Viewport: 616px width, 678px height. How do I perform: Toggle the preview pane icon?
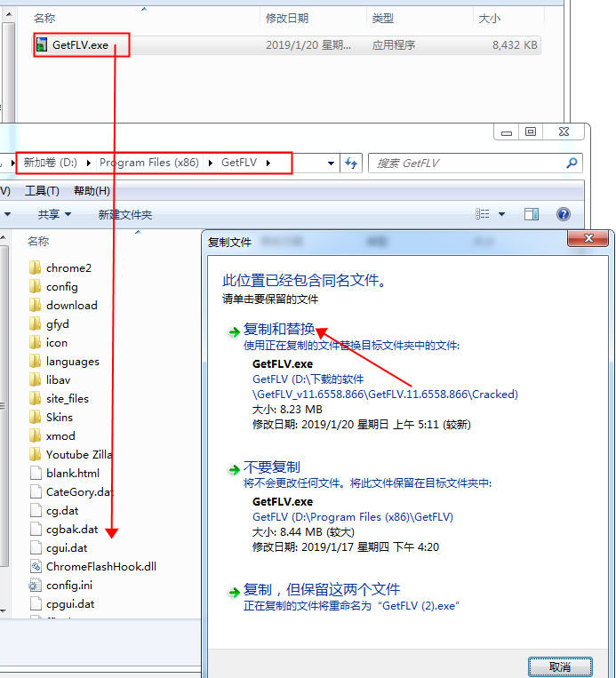(x=532, y=214)
